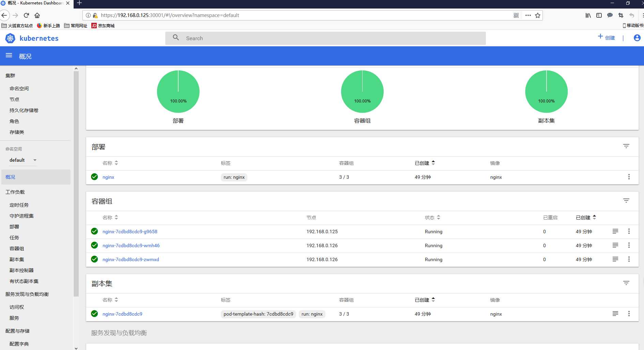Open filter for 副本集 section
This screenshot has width=644, height=350.
pos(626,283)
